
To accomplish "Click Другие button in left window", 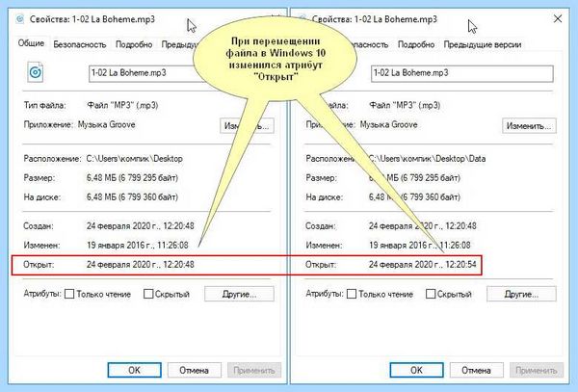I will point(239,294).
